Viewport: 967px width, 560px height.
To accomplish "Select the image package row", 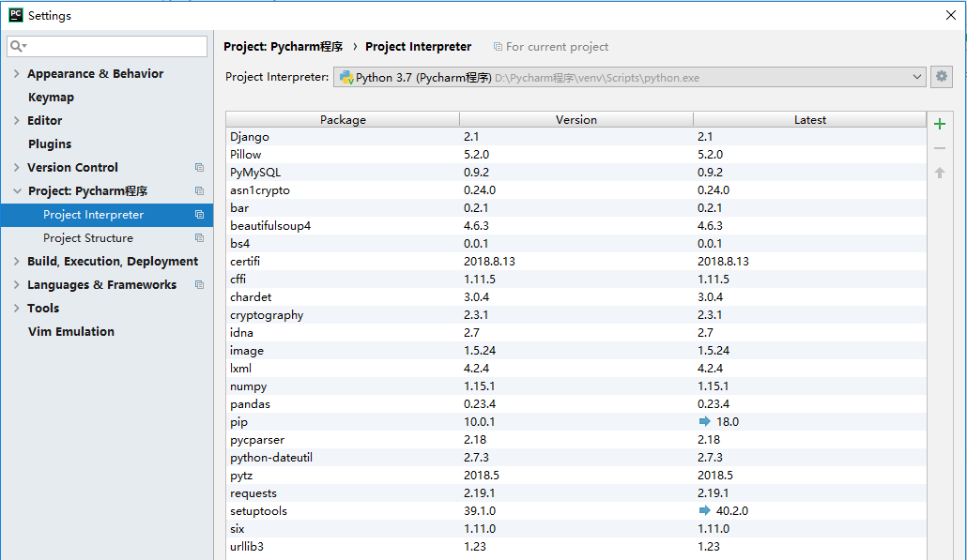I will (x=576, y=351).
